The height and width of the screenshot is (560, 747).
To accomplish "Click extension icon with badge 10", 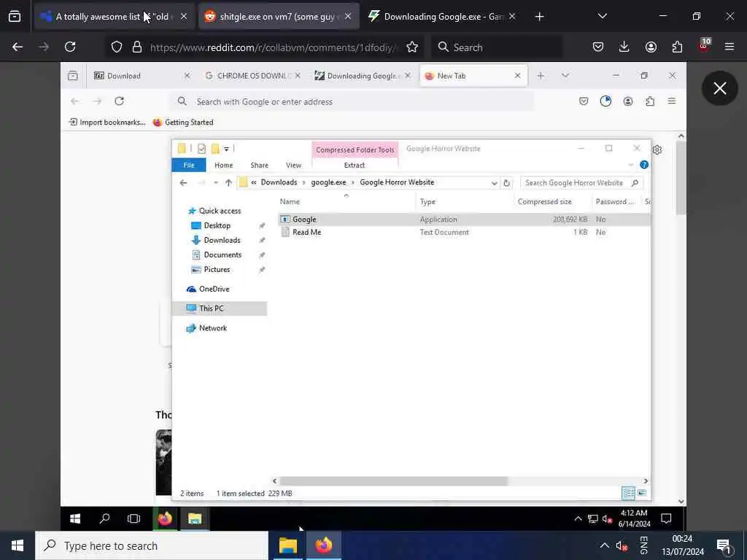I will tap(704, 45).
